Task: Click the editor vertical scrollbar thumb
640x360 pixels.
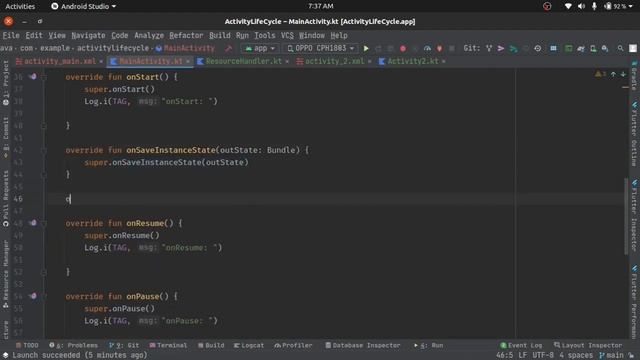Action: click(x=626, y=216)
